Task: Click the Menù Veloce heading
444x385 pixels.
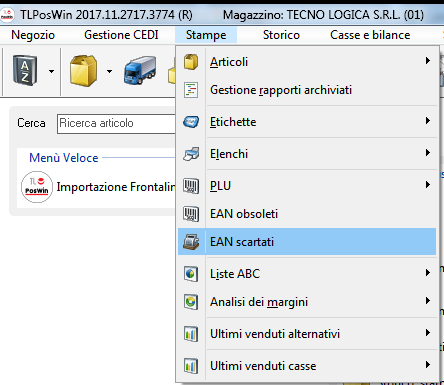Action: point(64,158)
